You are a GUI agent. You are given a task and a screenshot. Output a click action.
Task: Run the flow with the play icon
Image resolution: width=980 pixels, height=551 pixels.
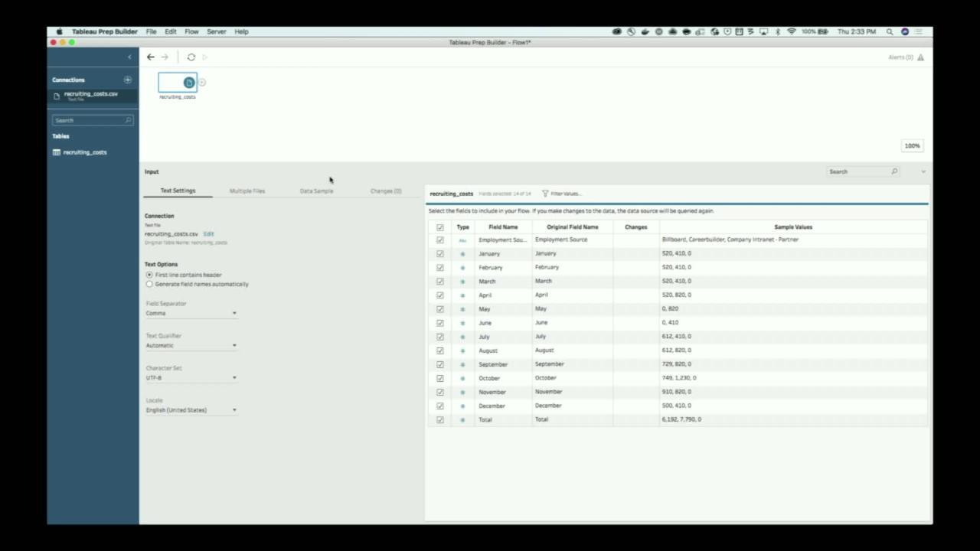tap(204, 57)
